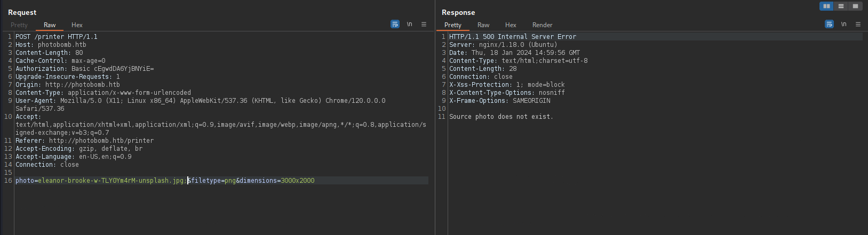Screen dimensions: 868x235
Task: Click the 'X-Frame-Options: SAMEORIGIN' header
Action: (x=500, y=101)
